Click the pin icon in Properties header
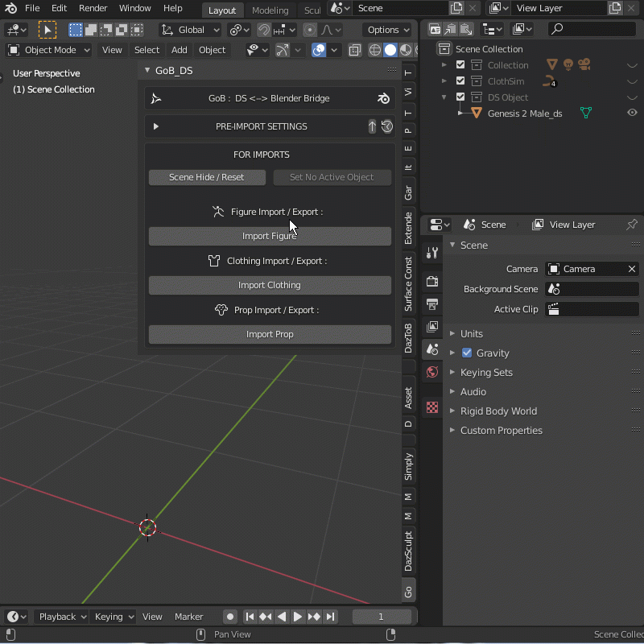This screenshot has width=644, height=644. [632, 225]
